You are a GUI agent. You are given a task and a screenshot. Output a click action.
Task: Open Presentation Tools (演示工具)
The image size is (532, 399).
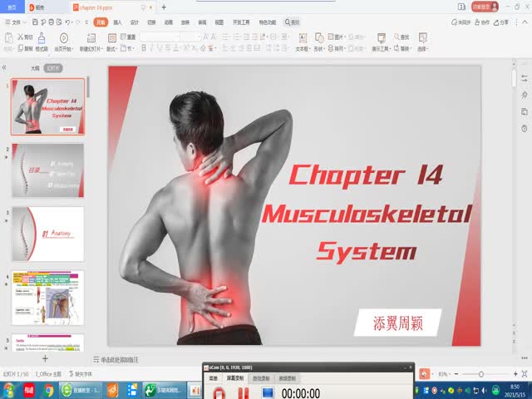click(382, 43)
